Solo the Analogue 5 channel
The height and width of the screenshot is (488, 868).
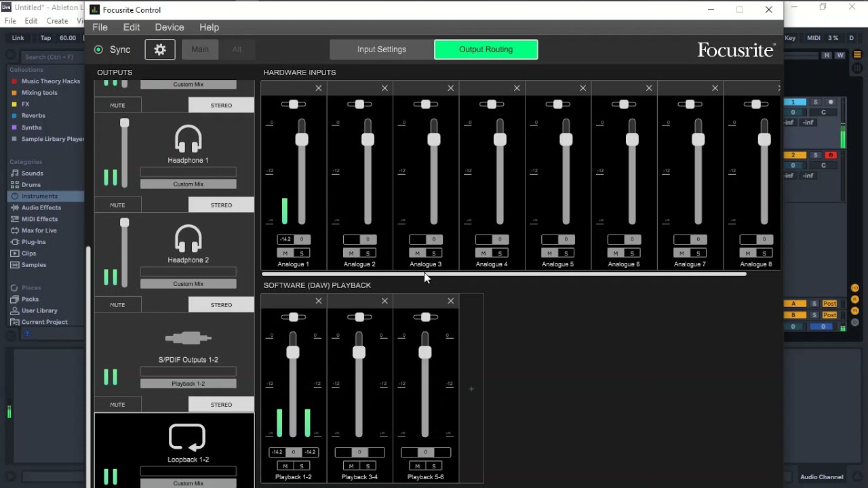(x=566, y=253)
